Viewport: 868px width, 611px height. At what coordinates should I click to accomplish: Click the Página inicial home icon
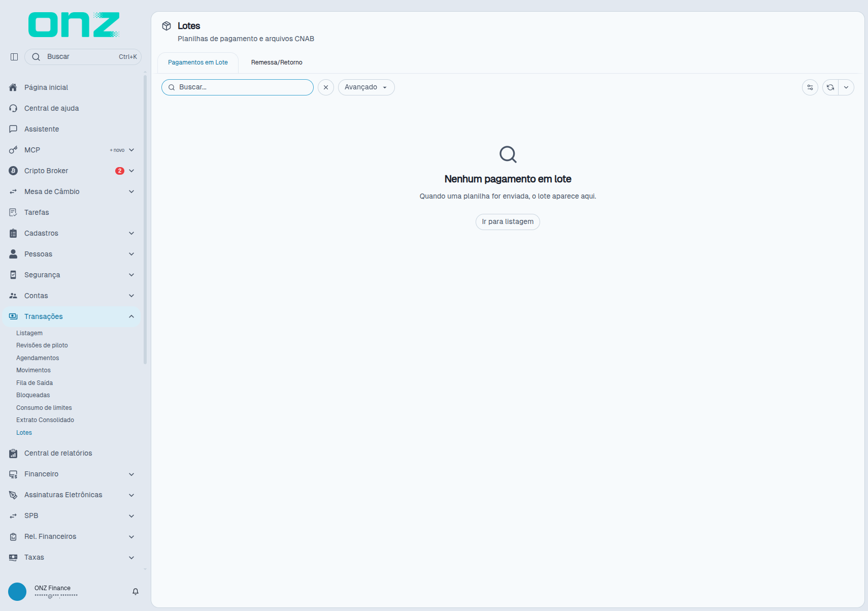click(x=13, y=87)
